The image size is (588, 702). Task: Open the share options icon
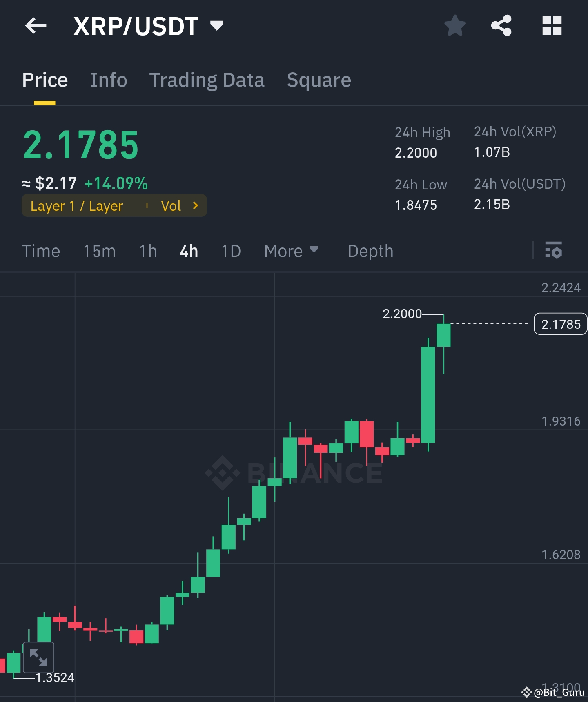coord(501,26)
